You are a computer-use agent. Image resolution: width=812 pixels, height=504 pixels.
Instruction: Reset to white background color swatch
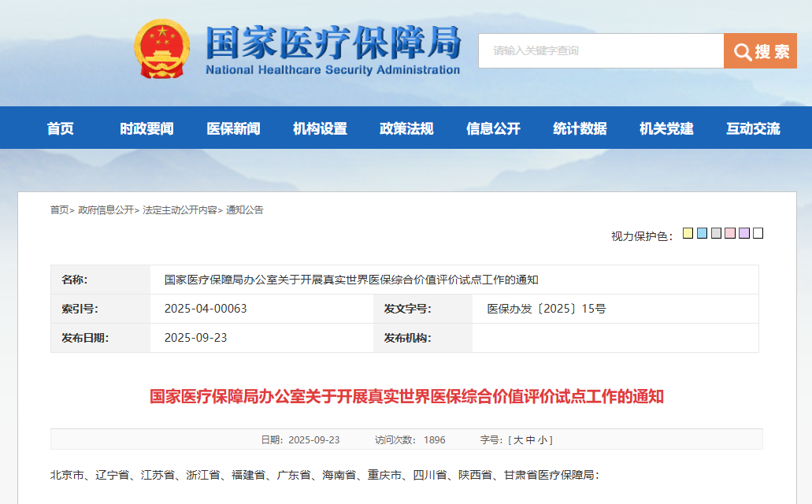point(758,233)
